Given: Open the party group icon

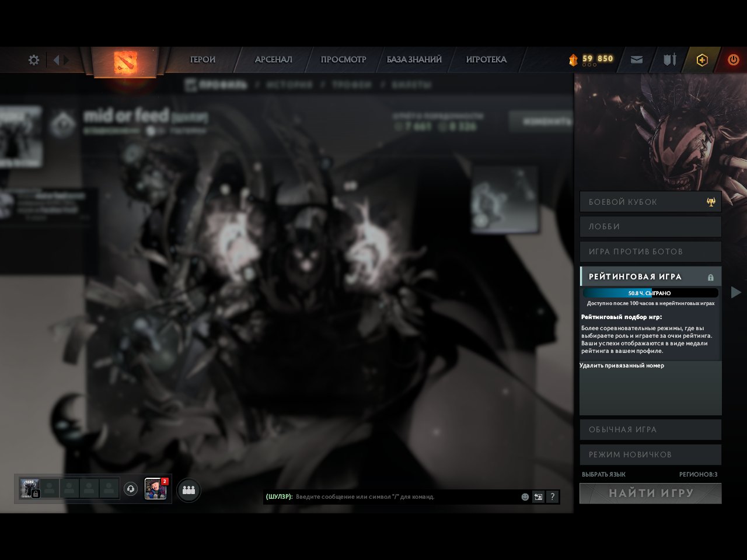Looking at the screenshot, I should point(189,490).
